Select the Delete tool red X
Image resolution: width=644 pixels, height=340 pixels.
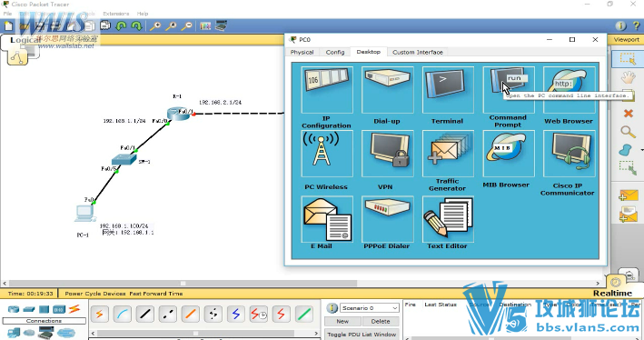628,113
